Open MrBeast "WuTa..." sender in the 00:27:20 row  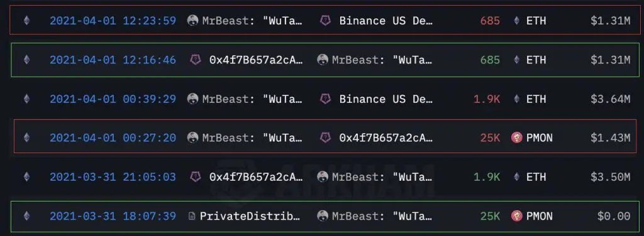pyautogui.click(x=252, y=137)
